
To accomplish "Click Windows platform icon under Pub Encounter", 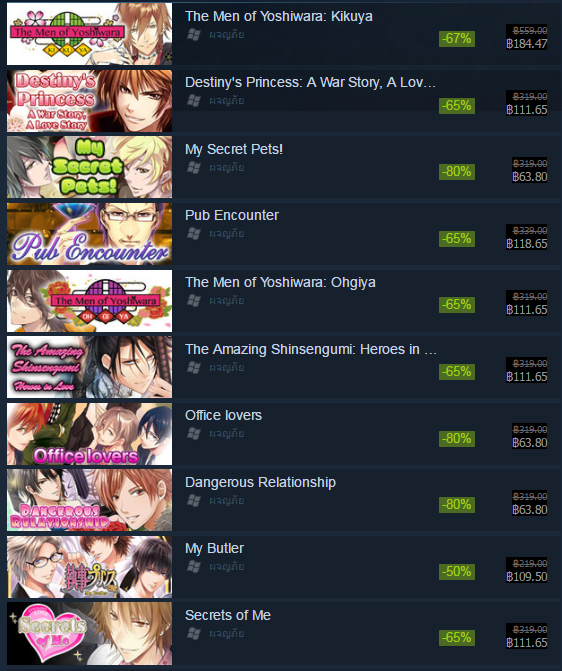I will click(194, 234).
